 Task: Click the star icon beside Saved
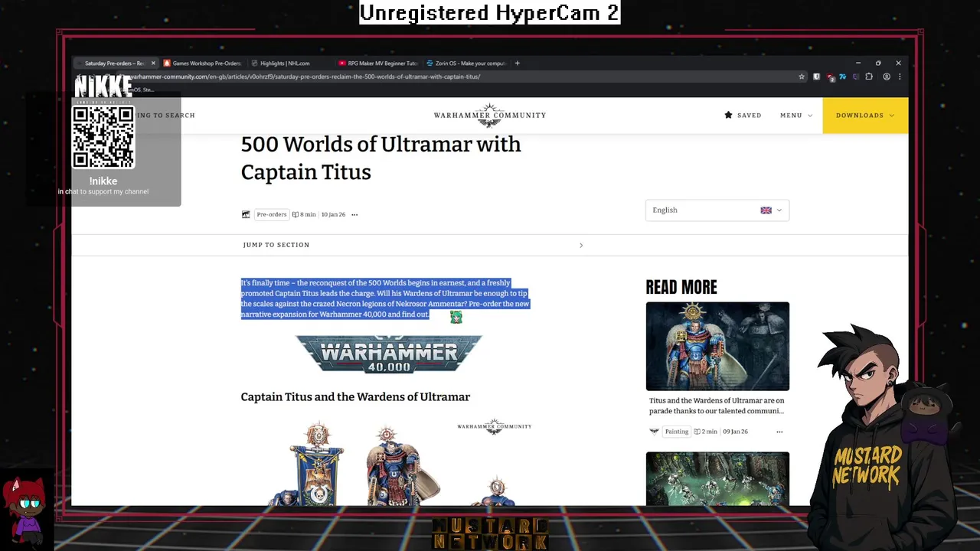pyautogui.click(x=728, y=115)
